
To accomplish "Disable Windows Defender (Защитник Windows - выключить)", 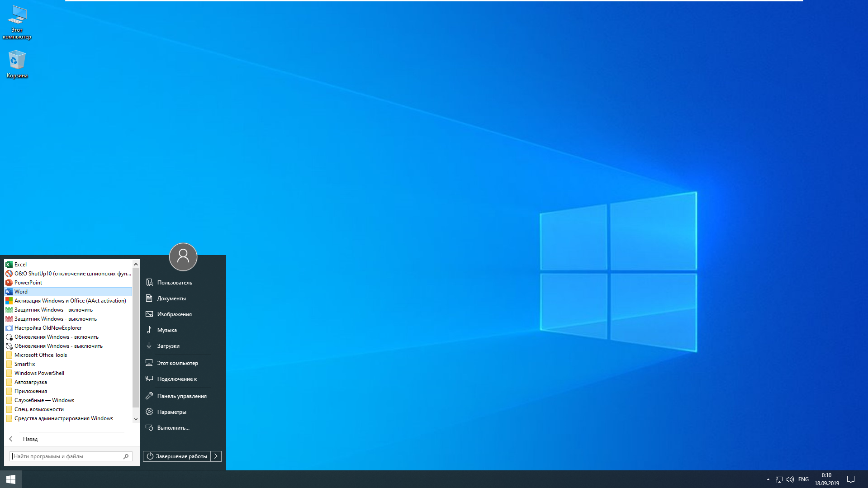I will click(x=55, y=319).
